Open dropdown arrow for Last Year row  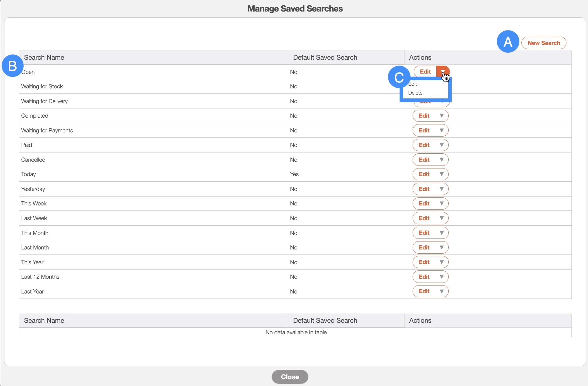click(442, 291)
